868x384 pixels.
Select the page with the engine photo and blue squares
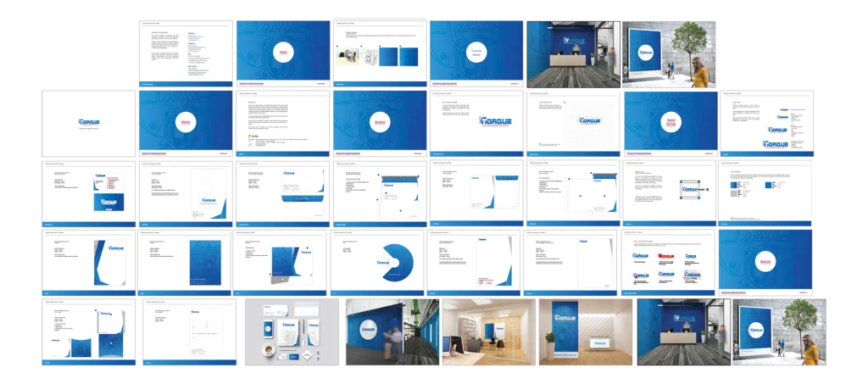380,53
